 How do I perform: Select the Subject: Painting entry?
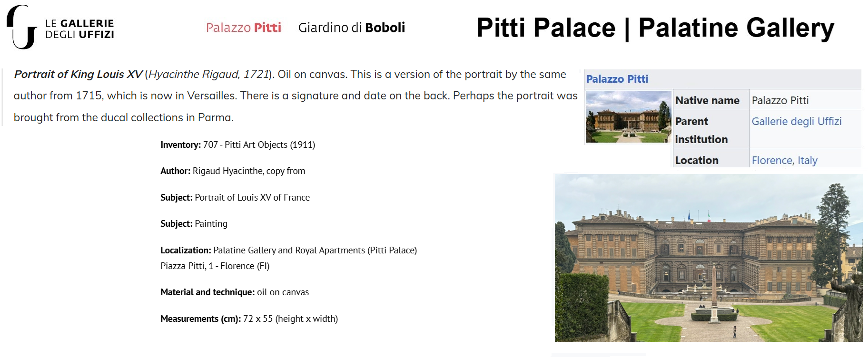(x=194, y=224)
